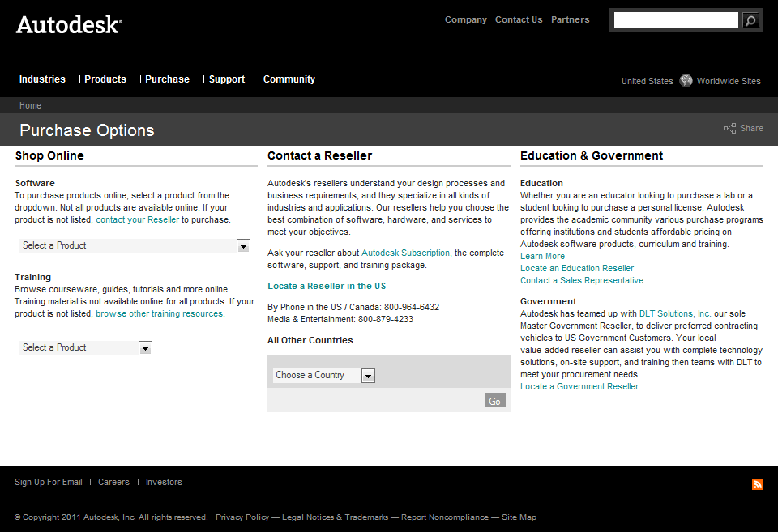Click Locate a Reseller in the US
The image size is (778, 532).
click(x=327, y=286)
